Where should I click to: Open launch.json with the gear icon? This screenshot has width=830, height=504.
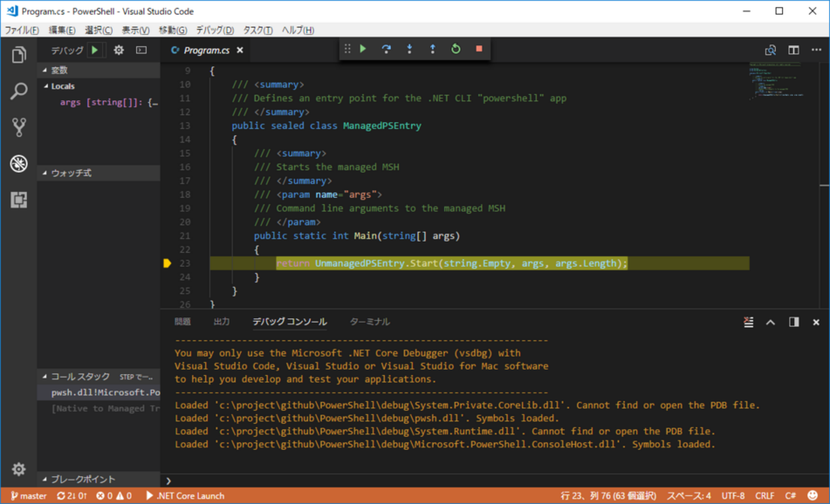[119, 50]
